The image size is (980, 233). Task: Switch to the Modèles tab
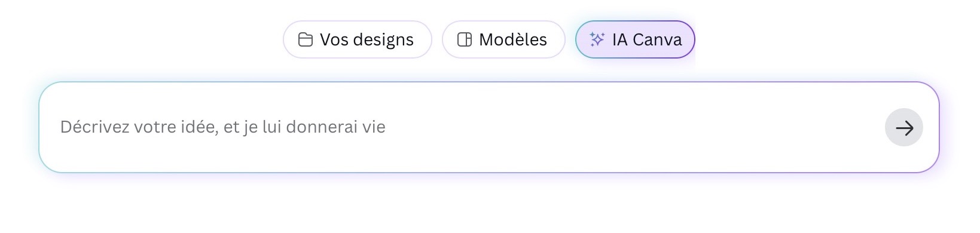pyautogui.click(x=503, y=39)
